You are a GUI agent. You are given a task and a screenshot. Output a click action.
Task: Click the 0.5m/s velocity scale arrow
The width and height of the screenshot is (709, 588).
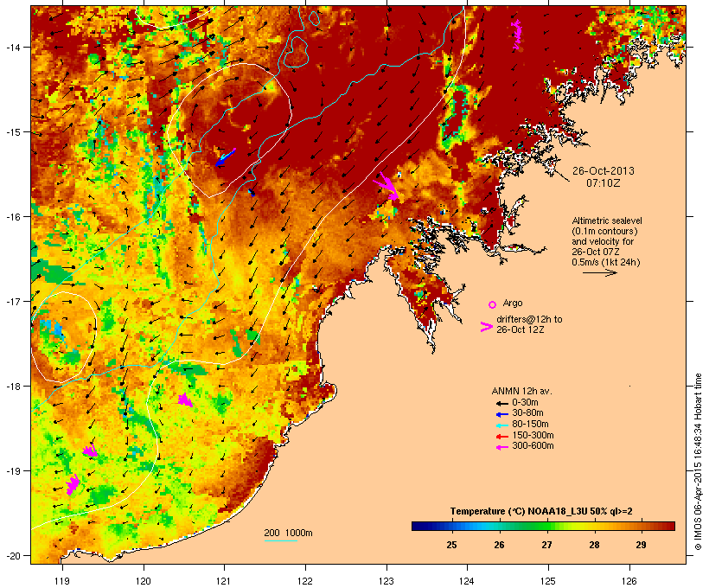point(599,272)
